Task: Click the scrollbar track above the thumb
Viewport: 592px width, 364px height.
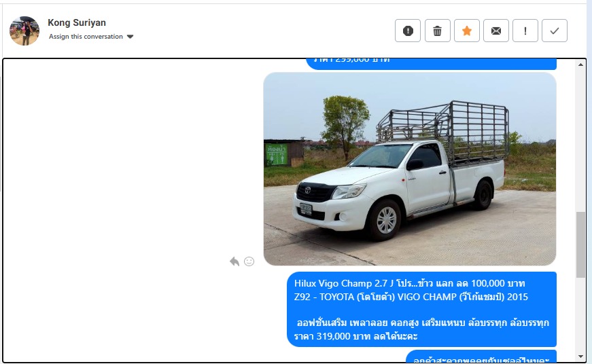Action: click(x=580, y=136)
